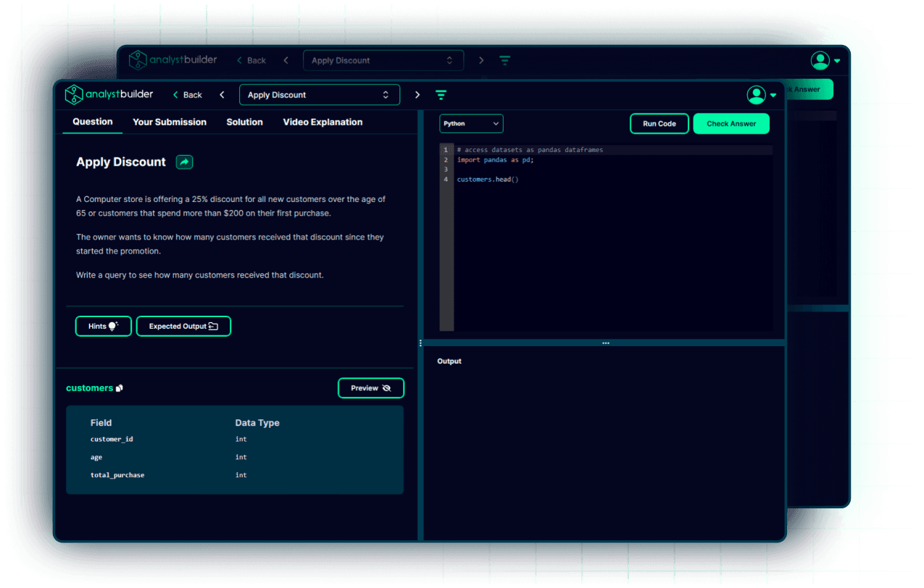Click the customers.head() code line

click(x=488, y=179)
